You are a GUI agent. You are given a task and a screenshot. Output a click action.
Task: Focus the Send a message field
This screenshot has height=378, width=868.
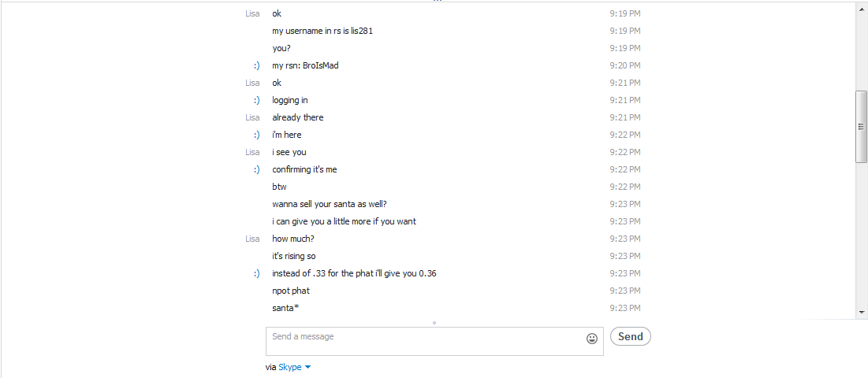(x=434, y=341)
